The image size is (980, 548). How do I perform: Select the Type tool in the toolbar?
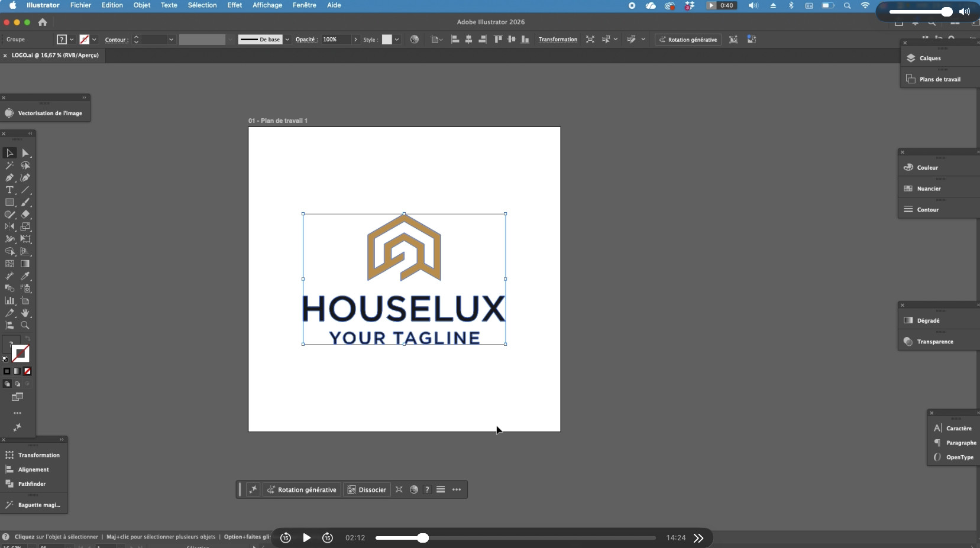click(9, 190)
